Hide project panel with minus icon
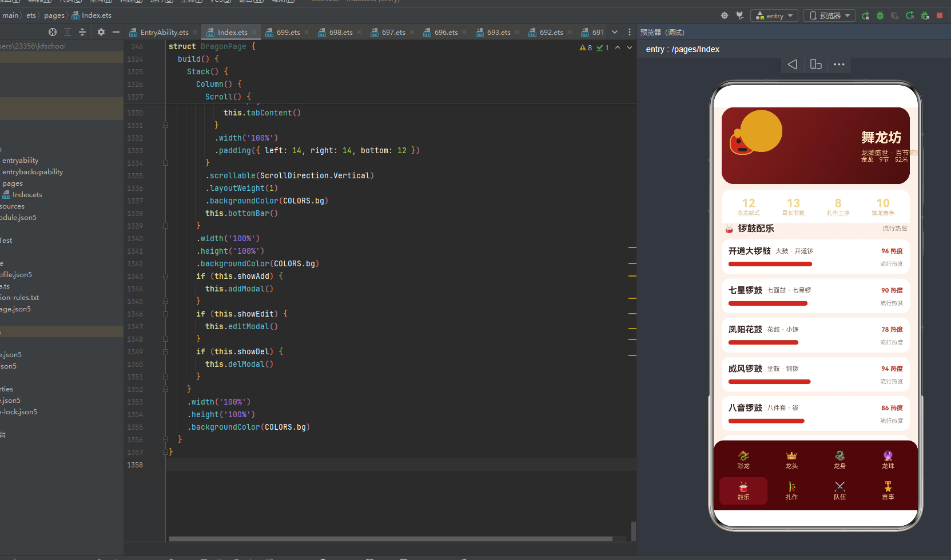Screen dimensions: 951x560 coord(116,32)
